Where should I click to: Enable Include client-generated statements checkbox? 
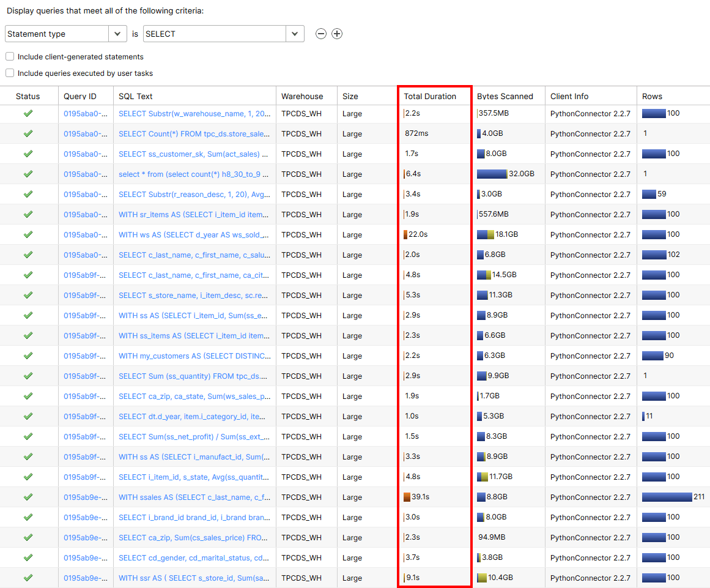(x=10, y=57)
